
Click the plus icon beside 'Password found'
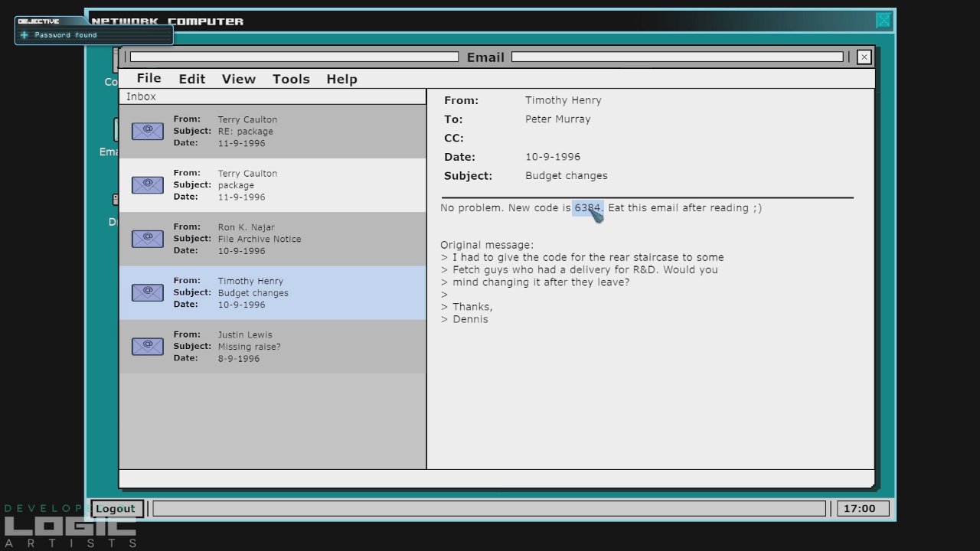click(24, 35)
